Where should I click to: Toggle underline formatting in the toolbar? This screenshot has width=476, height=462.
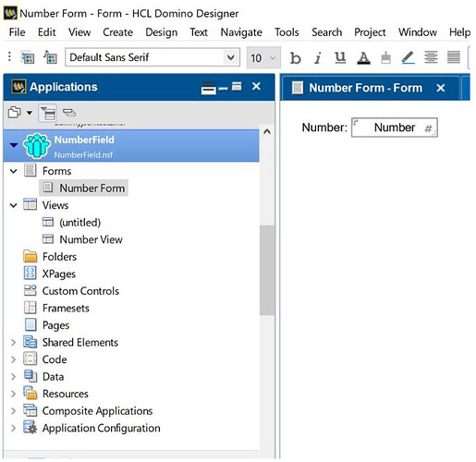(340, 57)
